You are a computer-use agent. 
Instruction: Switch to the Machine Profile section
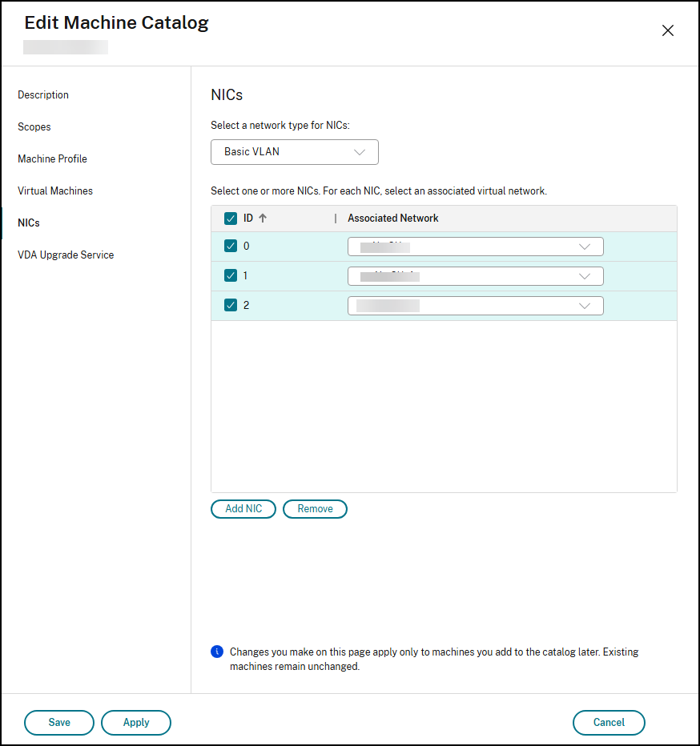pos(52,158)
